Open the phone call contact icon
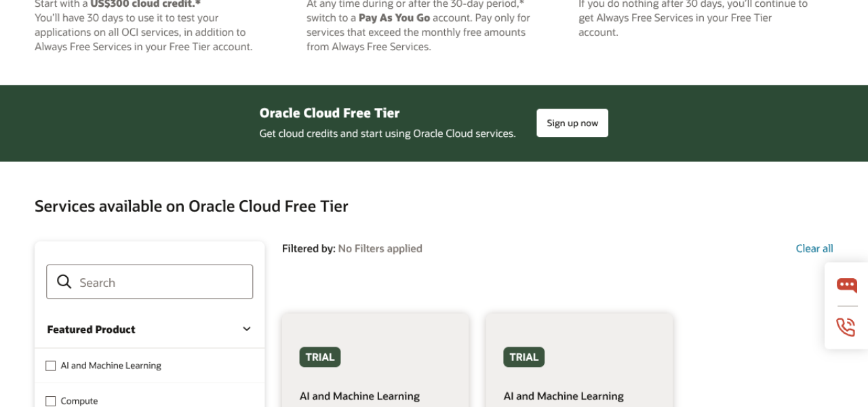The image size is (868, 407). coord(846,327)
